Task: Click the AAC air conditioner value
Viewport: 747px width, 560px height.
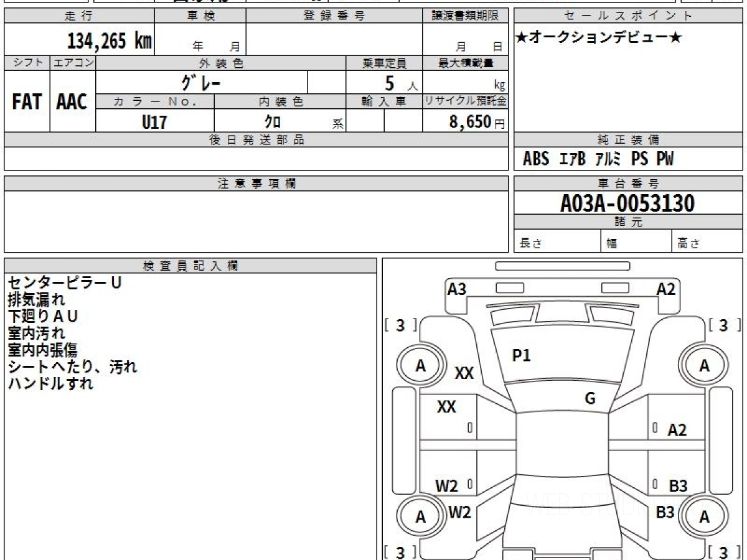Action: coord(72,102)
